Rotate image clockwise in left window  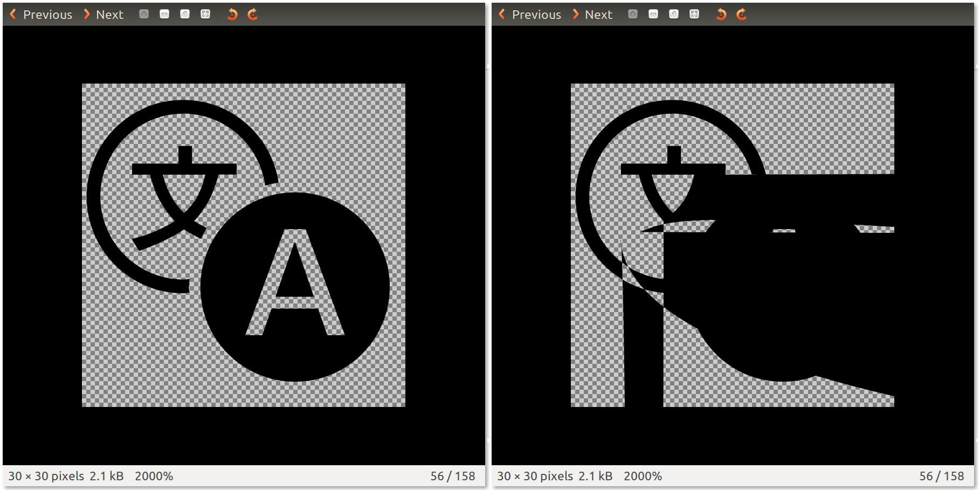252,14
